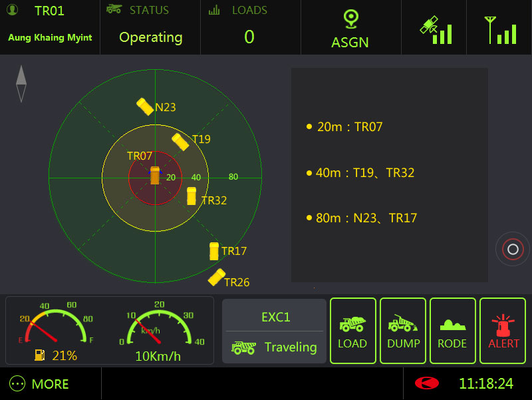Viewport: 532px width, 400px height.
Task: Trigger the red ALERT button
Action: click(x=503, y=331)
